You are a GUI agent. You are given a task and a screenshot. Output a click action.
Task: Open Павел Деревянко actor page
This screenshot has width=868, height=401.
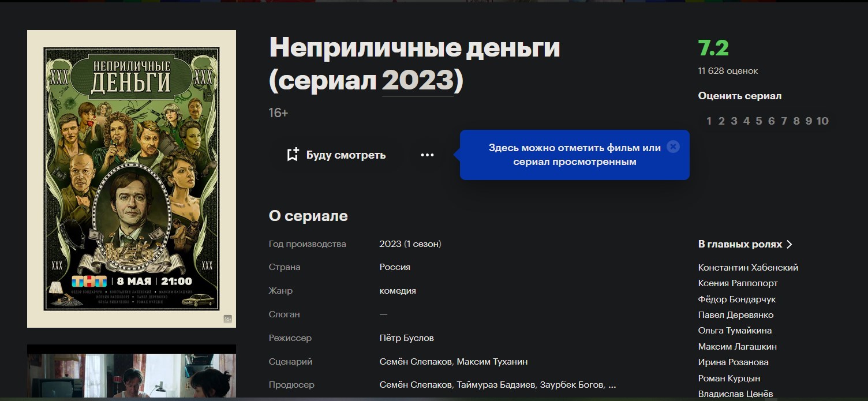coord(736,315)
